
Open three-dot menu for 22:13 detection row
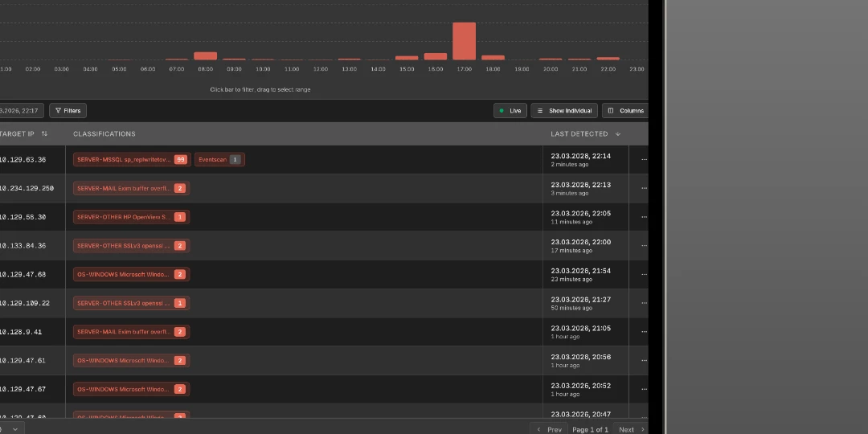(x=643, y=189)
